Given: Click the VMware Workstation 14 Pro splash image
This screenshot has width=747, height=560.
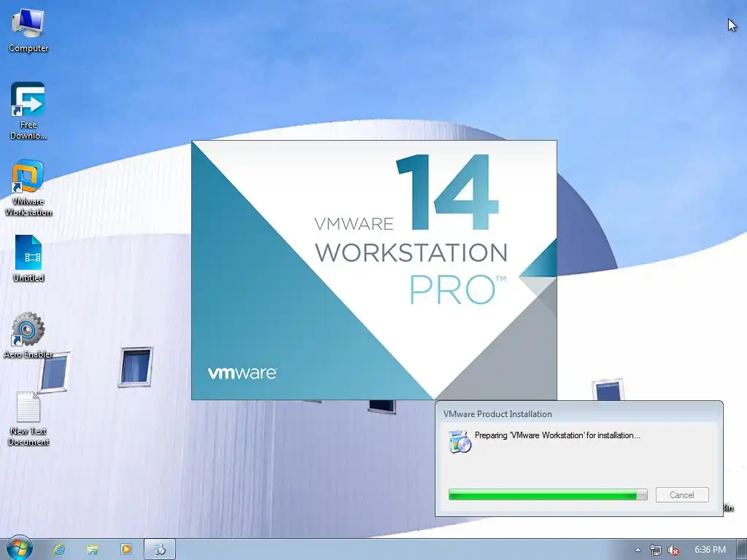Looking at the screenshot, I should pyautogui.click(x=374, y=270).
